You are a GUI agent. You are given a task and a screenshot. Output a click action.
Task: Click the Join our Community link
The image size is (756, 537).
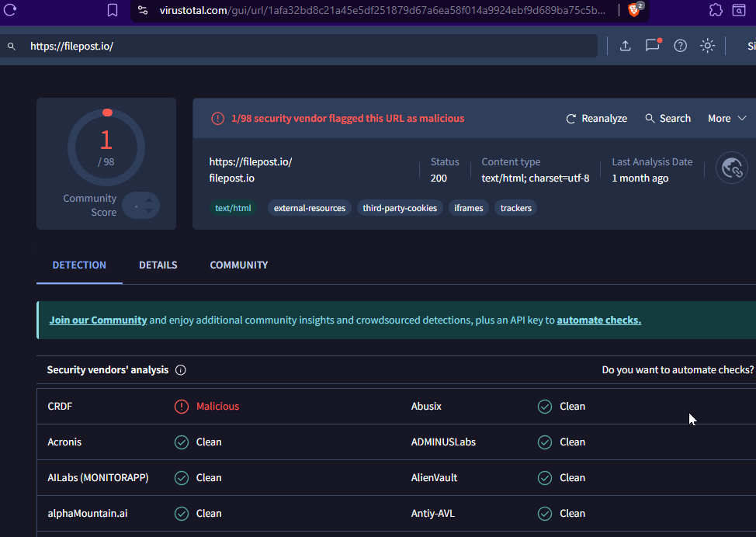[x=98, y=320]
